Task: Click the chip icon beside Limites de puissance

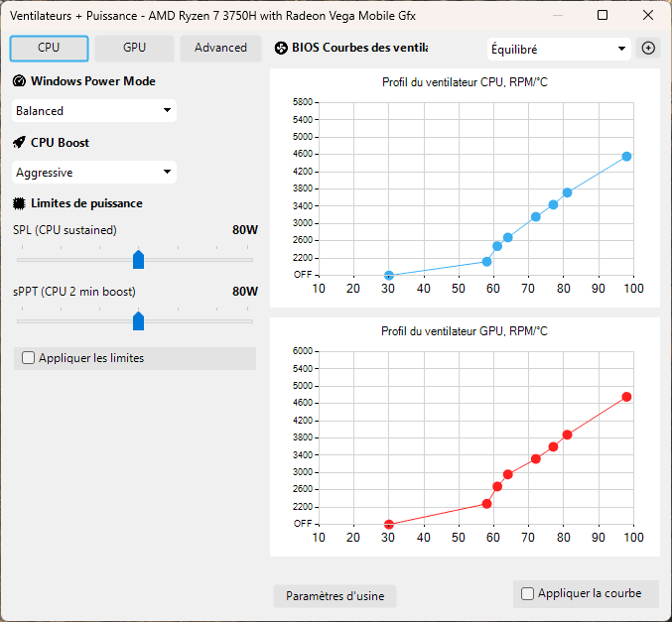Action: point(19,203)
